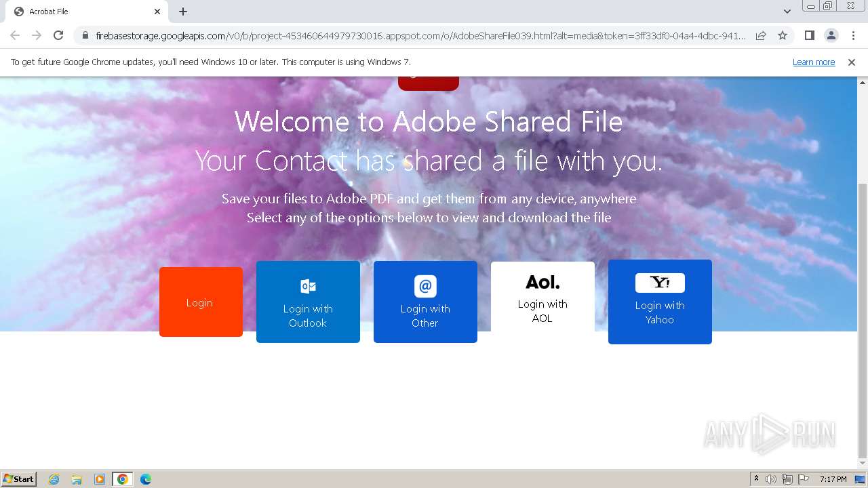Screen dimensions: 868x488
Task: Open the share page icon in address bar
Action: click(761, 35)
